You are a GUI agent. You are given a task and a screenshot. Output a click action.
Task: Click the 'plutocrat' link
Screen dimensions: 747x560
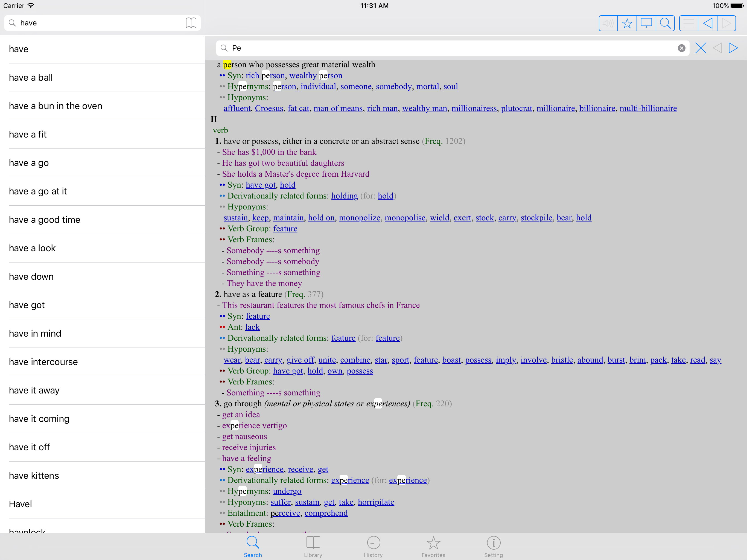(x=516, y=109)
